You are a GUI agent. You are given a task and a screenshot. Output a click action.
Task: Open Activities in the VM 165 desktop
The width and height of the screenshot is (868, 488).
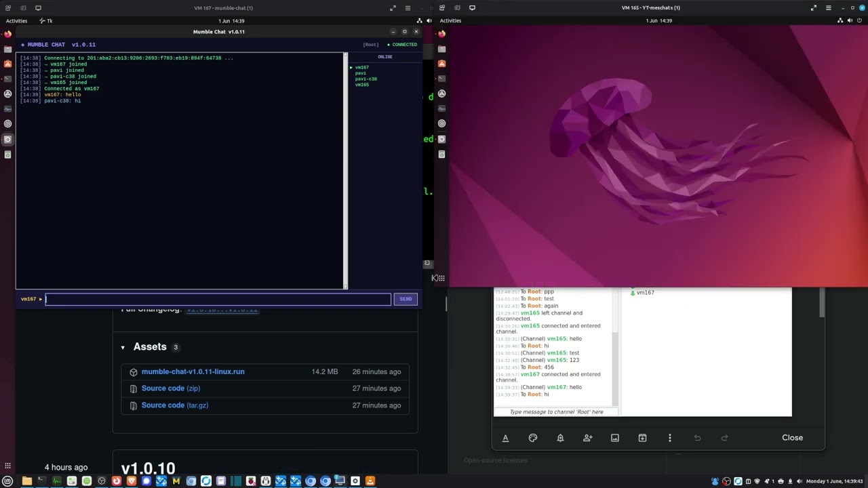tap(450, 21)
